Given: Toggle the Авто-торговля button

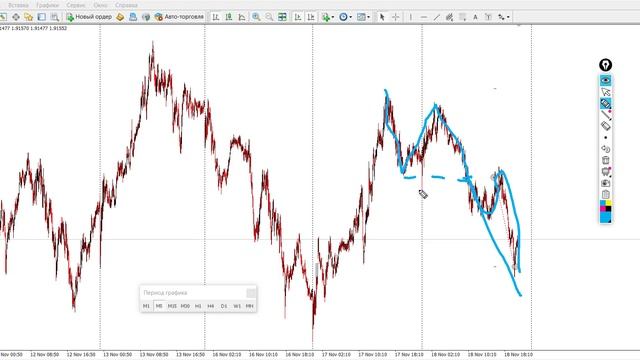Looking at the screenshot, I should coord(179,17).
